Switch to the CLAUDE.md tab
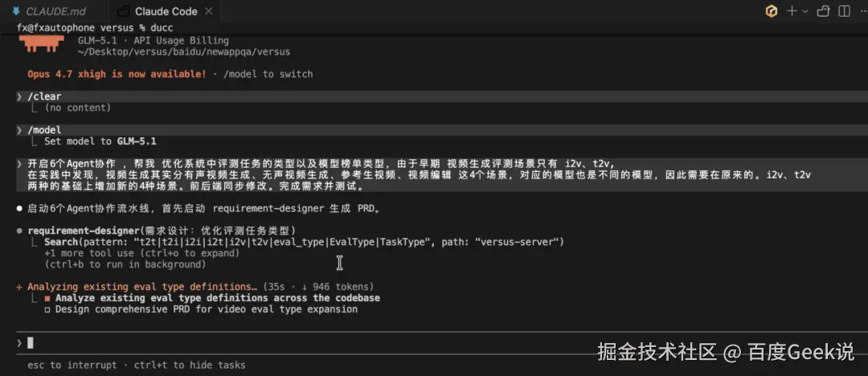This screenshot has width=868, height=376. (x=49, y=11)
